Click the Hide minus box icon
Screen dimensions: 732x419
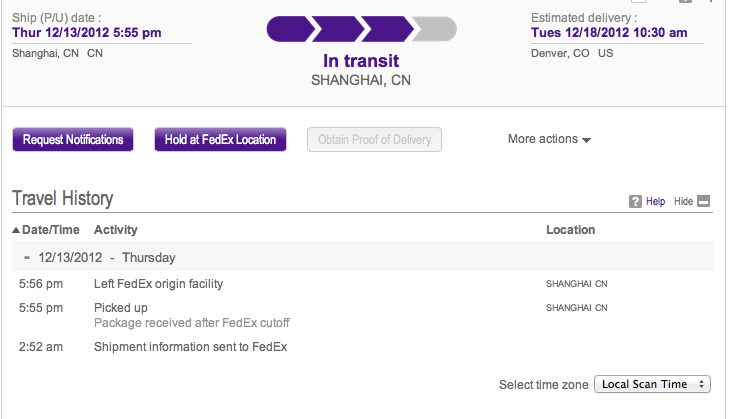tap(703, 201)
